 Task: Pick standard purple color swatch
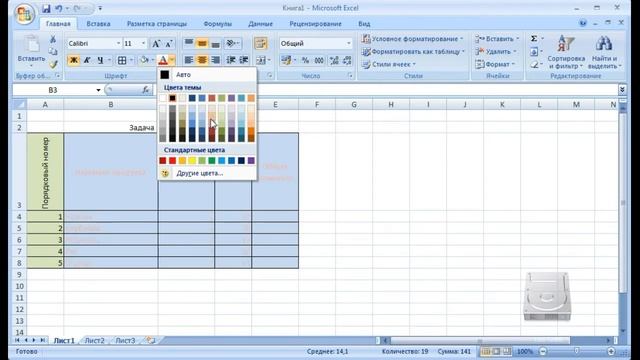pos(251,161)
